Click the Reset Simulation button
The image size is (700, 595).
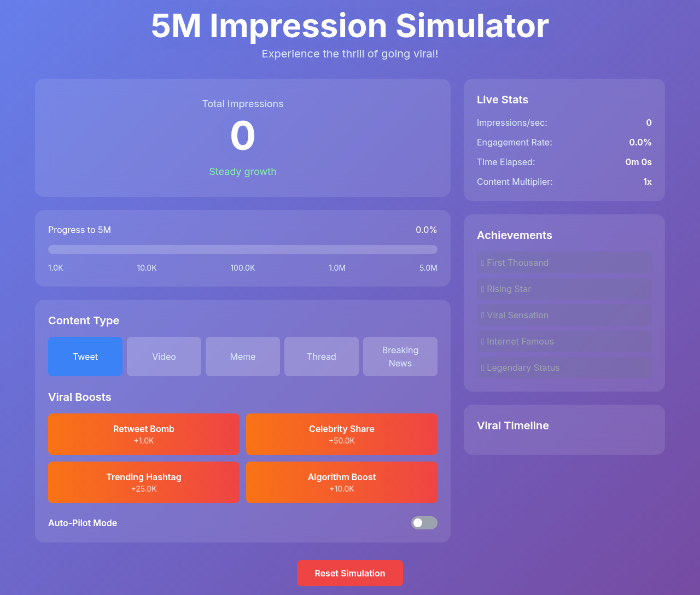[x=350, y=573]
